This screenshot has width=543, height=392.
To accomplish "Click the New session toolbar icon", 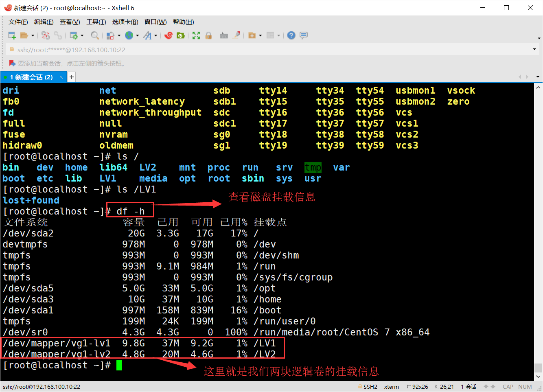I will tap(12, 35).
